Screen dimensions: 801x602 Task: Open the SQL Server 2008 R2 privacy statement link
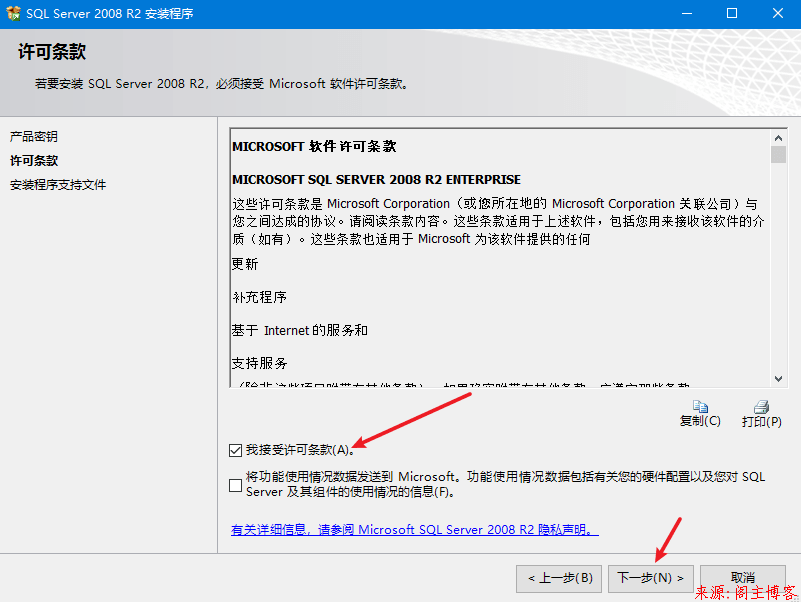[x=414, y=529]
